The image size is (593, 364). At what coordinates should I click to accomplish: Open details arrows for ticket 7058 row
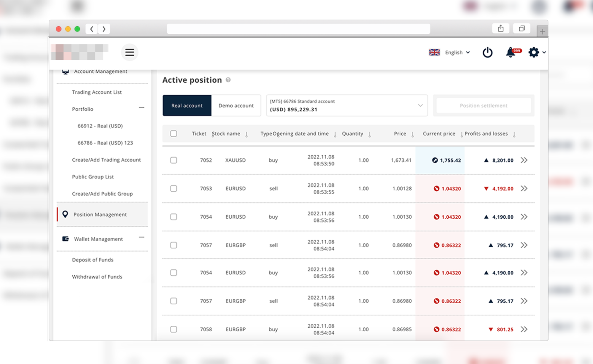[x=524, y=329]
